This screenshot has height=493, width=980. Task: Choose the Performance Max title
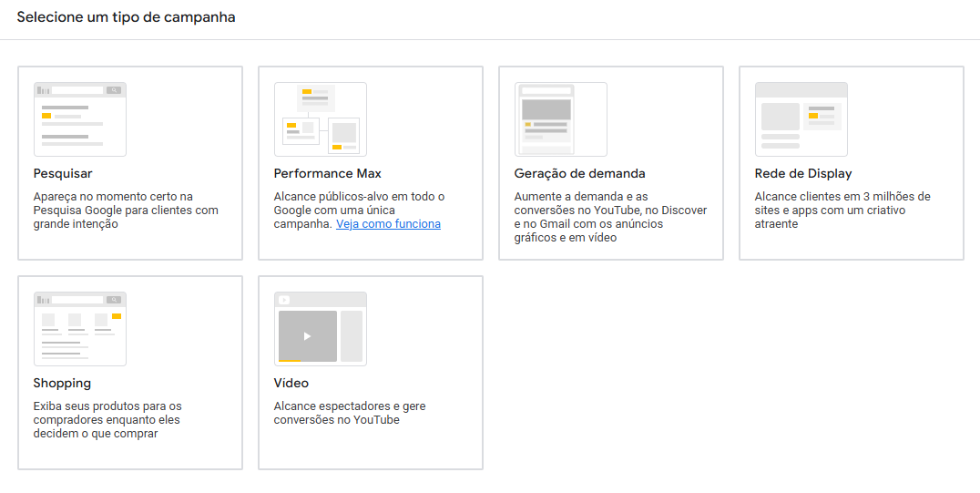click(x=328, y=173)
